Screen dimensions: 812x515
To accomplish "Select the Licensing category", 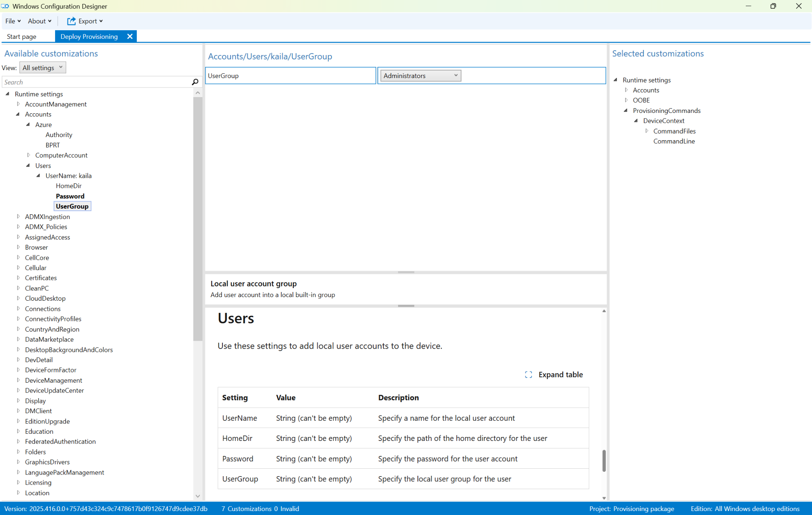I will 38,483.
